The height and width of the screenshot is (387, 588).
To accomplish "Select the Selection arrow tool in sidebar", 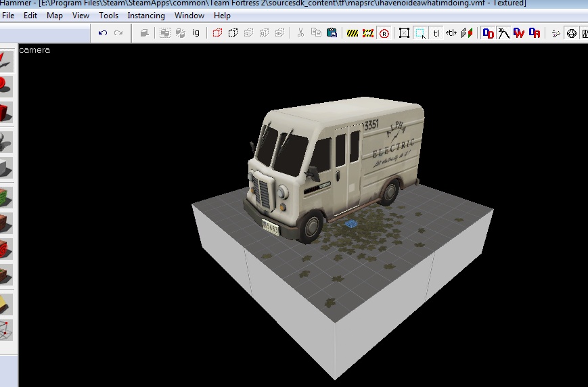I will [6, 61].
